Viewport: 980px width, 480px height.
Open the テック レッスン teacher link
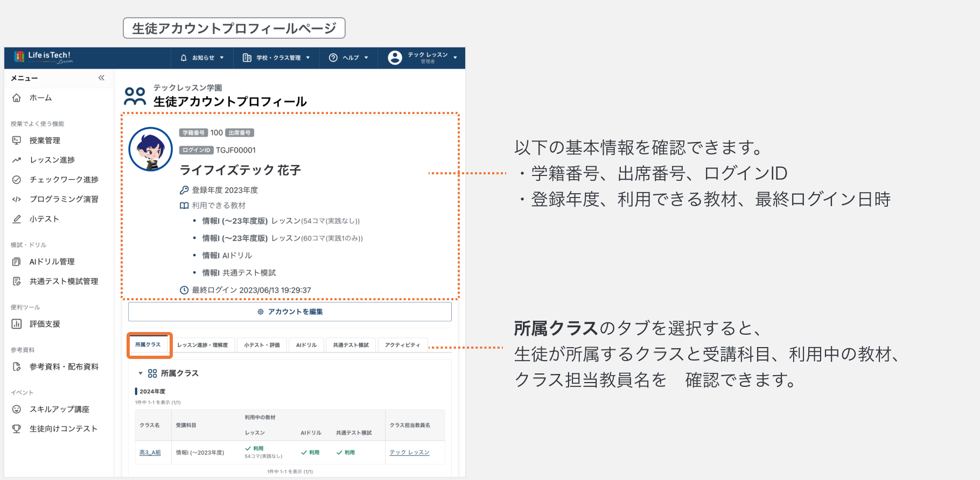[410, 453]
